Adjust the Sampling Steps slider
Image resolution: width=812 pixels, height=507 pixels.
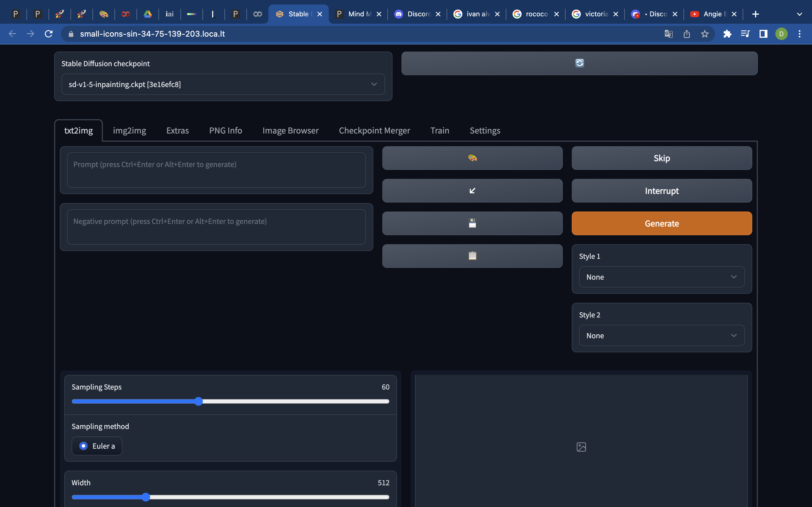click(198, 401)
